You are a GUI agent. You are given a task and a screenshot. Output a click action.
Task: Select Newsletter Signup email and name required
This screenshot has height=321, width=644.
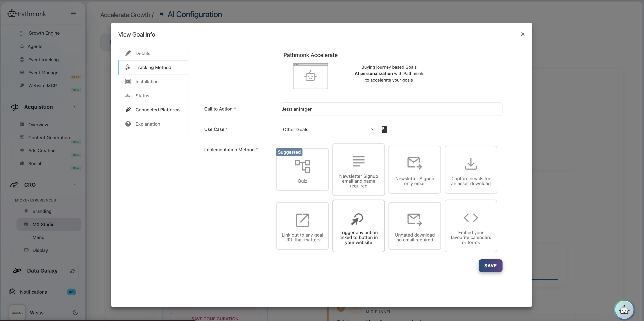point(358,169)
